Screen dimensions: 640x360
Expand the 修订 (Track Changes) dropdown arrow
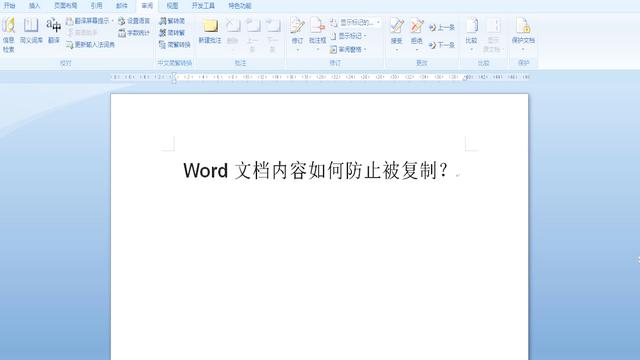pyautogui.click(x=298, y=50)
